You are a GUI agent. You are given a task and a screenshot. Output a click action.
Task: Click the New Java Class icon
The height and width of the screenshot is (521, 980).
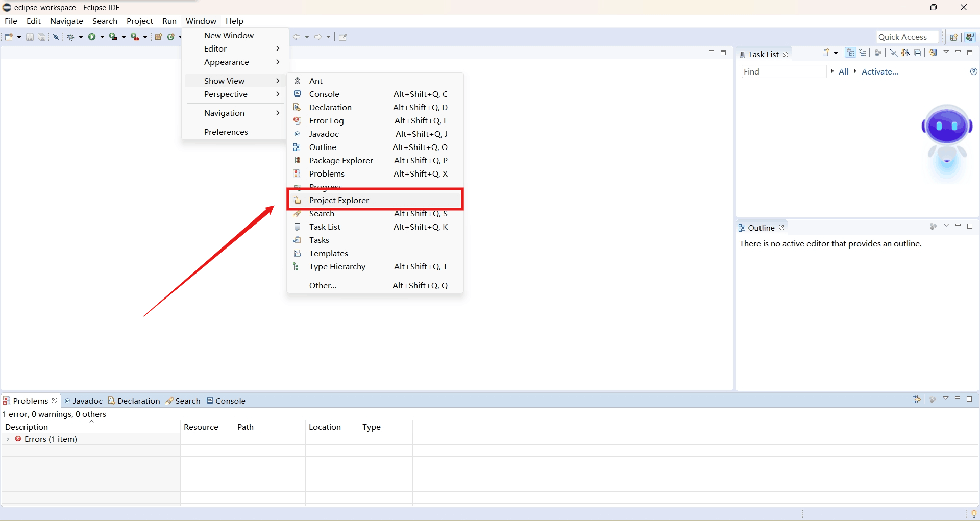click(171, 37)
